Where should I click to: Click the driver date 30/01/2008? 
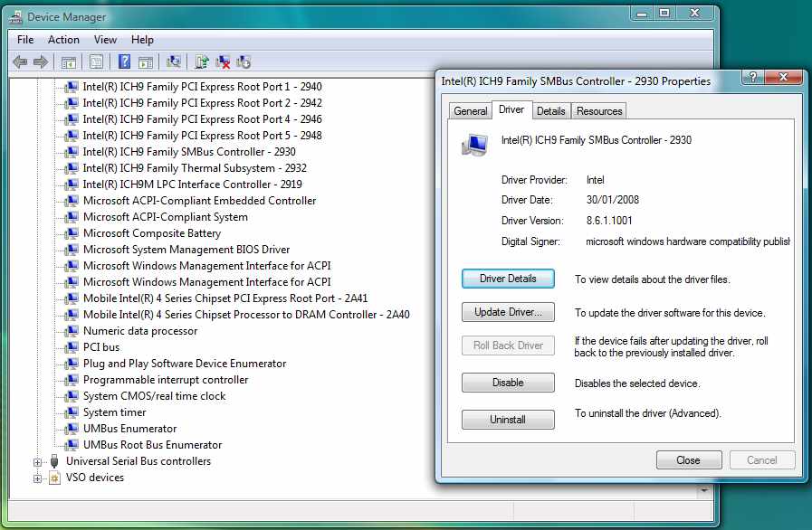[613, 200]
